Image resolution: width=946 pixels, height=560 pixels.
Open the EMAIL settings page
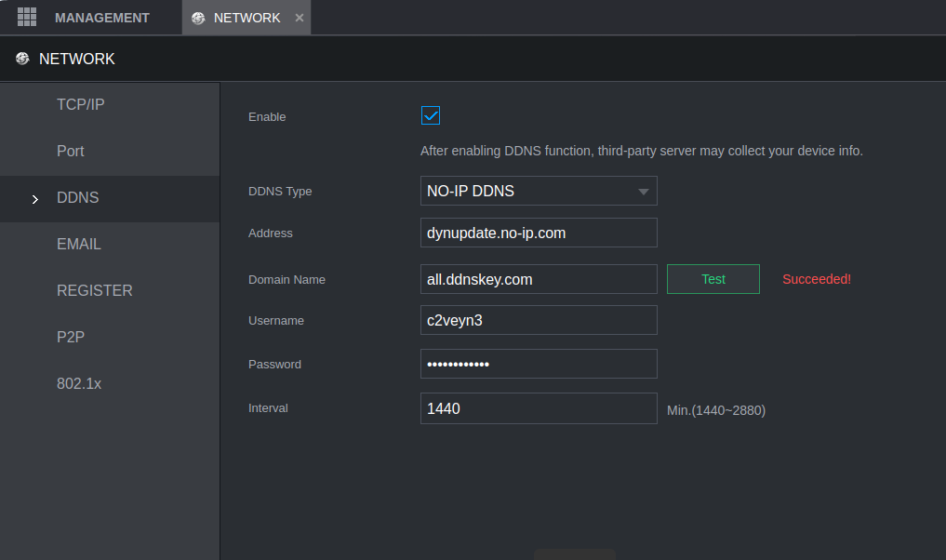pos(79,244)
